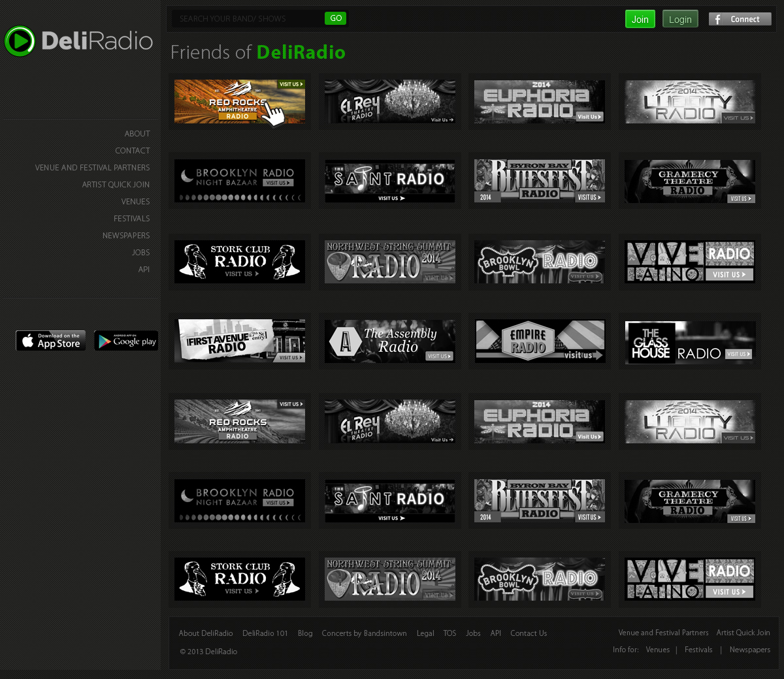Viewport: 784px width, 679px height.
Task: Open the Festivals sidebar menu item
Action: tap(132, 218)
